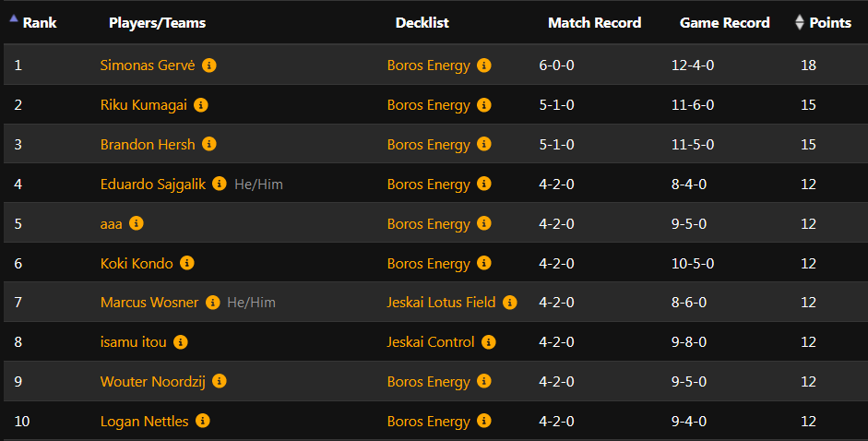Open isamu itou player profile
This screenshot has height=441, width=868.
(134, 342)
